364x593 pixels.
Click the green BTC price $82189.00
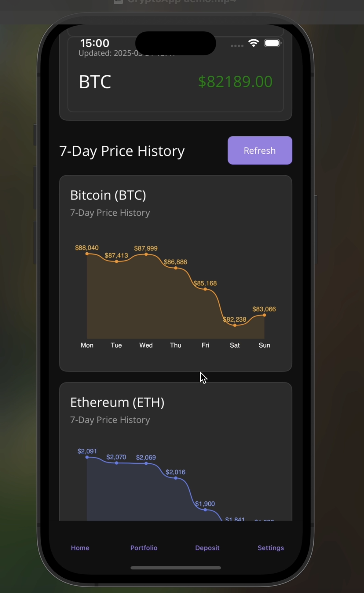pos(235,81)
